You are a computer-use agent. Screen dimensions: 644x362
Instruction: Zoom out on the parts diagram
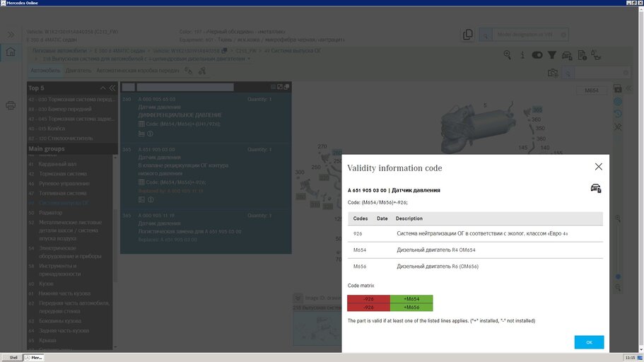(618, 287)
